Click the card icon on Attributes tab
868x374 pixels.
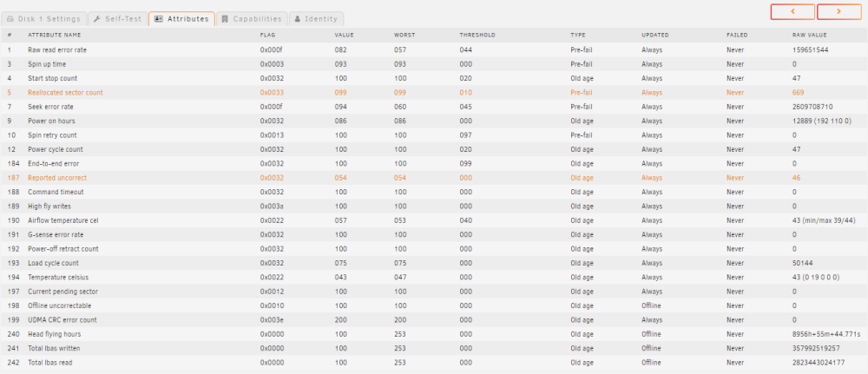[158, 19]
